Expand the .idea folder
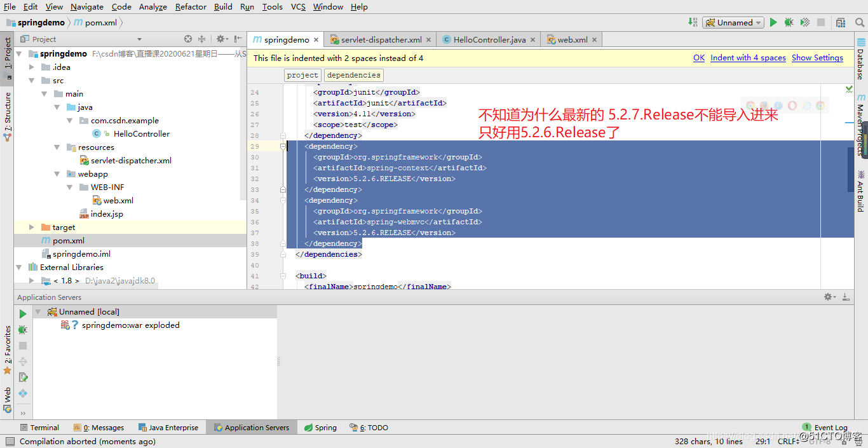The width and height of the screenshot is (868, 448). (x=32, y=67)
